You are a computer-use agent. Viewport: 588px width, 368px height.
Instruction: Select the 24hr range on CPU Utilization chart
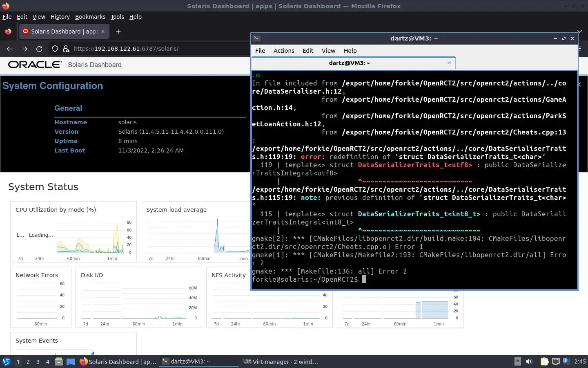pyautogui.click(x=40, y=258)
